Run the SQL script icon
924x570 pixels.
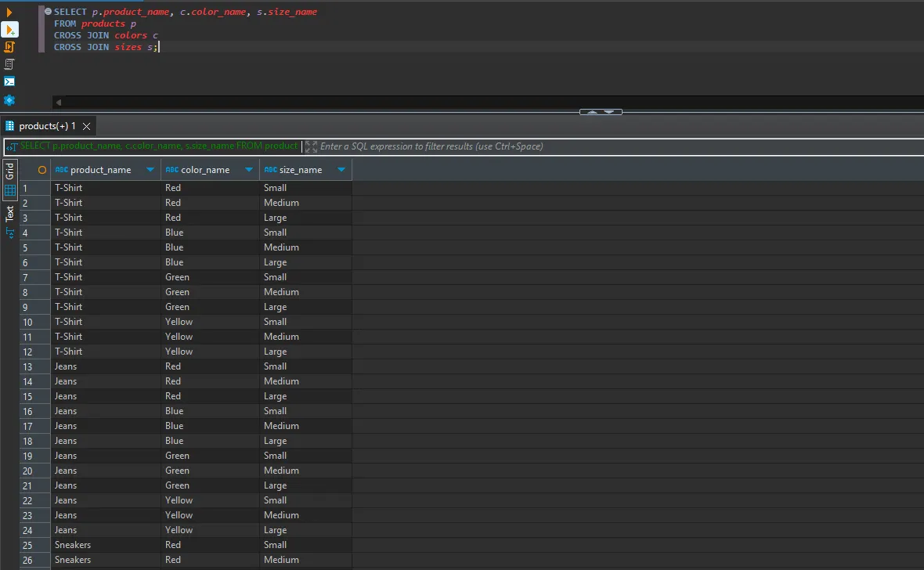[9, 46]
